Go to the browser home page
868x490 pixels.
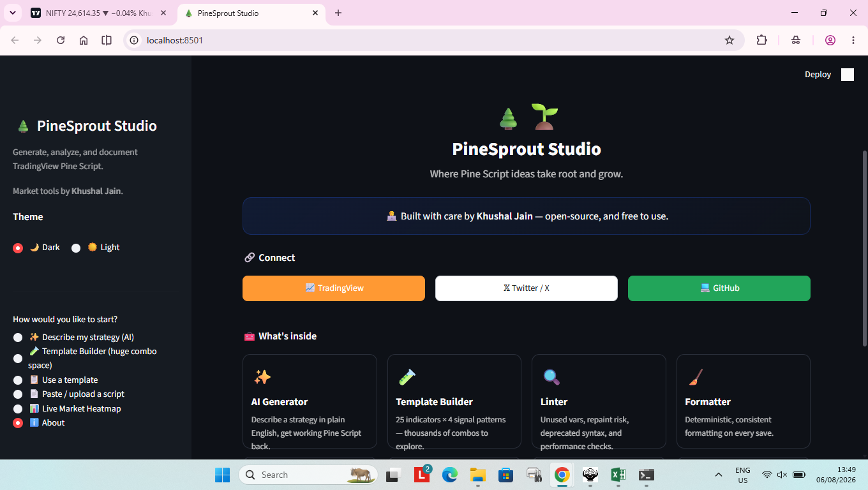(84, 40)
